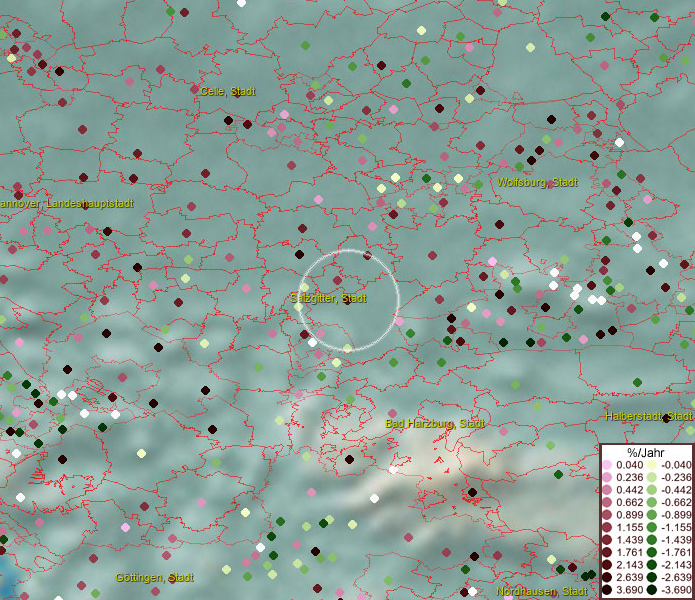Select legend value -1.761

click(x=676, y=552)
